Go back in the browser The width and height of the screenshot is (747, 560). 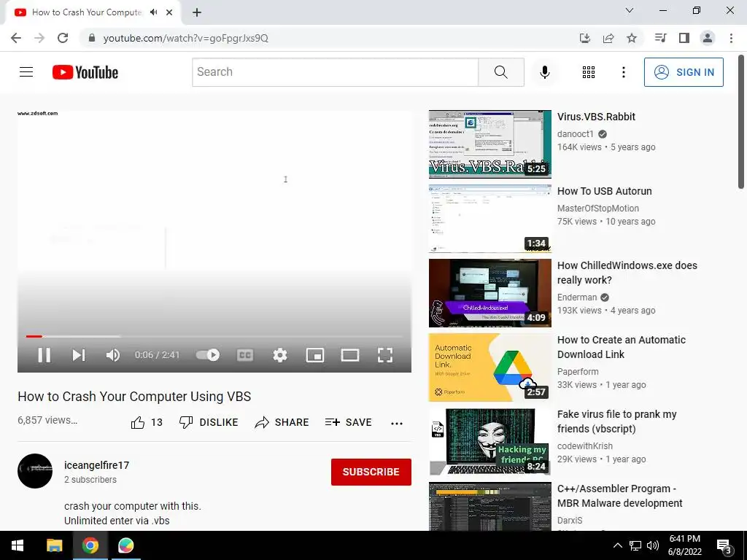(x=16, y=38)
